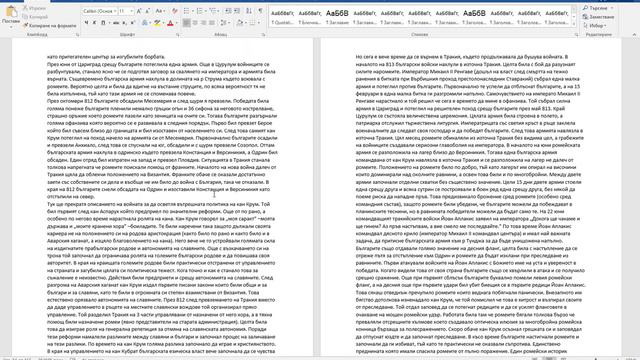This screenshot has height=360, width=640.
Task: Align text left
Action: [186, 23]
